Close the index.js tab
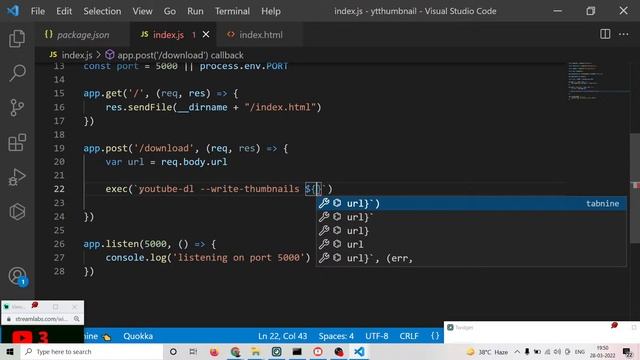Screen dimensions: 640x360 tap(206, 35)
